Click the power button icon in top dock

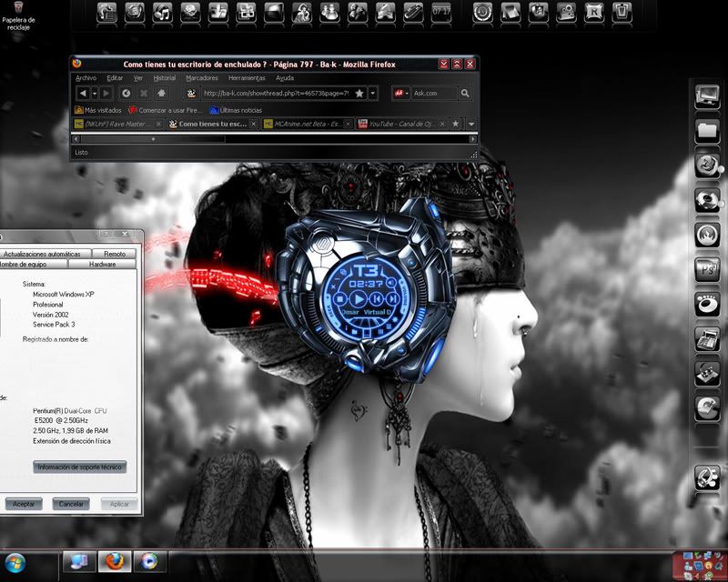(482, 13)
